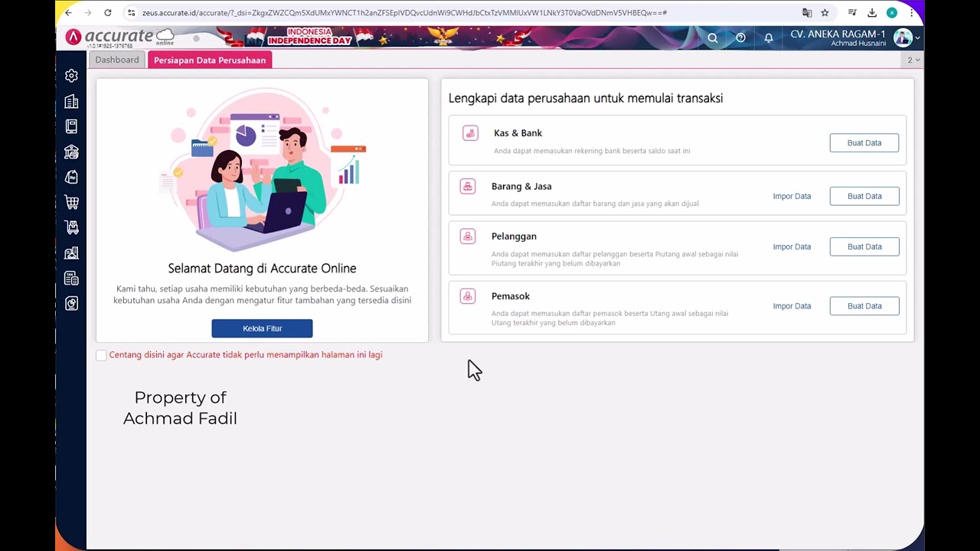
Task: Open the Purchase shopping cart icon
Action: click(71, 202)
